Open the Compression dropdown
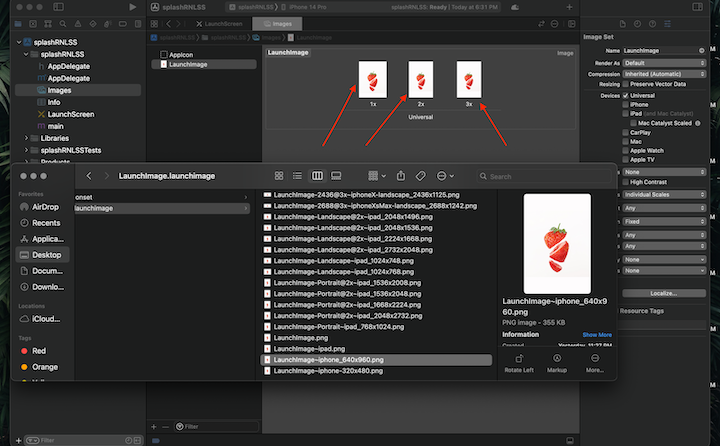The height and width of the screenshot is (446, 720). 664,73
